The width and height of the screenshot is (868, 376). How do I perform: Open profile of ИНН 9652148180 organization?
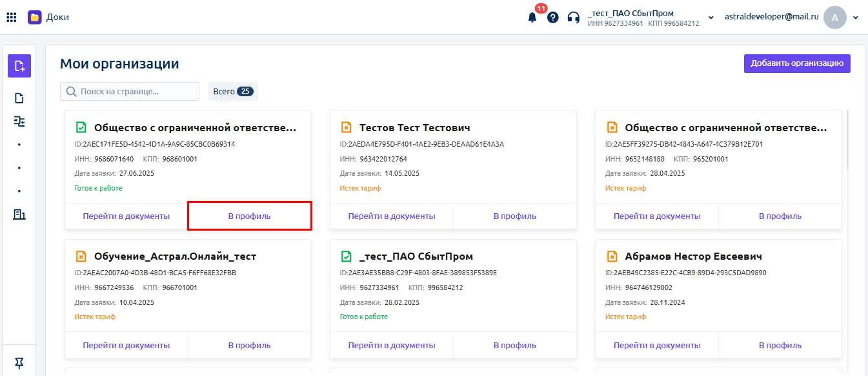(780, 216)
